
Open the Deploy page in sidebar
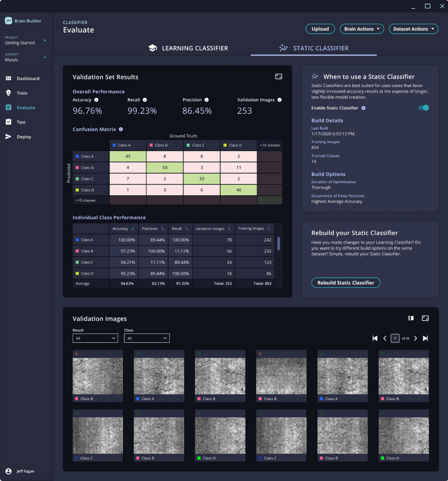point(24,136)
